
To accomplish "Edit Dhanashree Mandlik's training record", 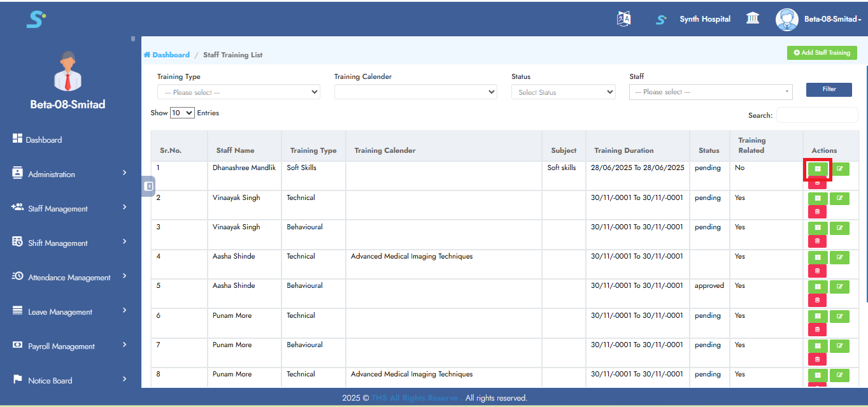I will click(x=839, y=169).
